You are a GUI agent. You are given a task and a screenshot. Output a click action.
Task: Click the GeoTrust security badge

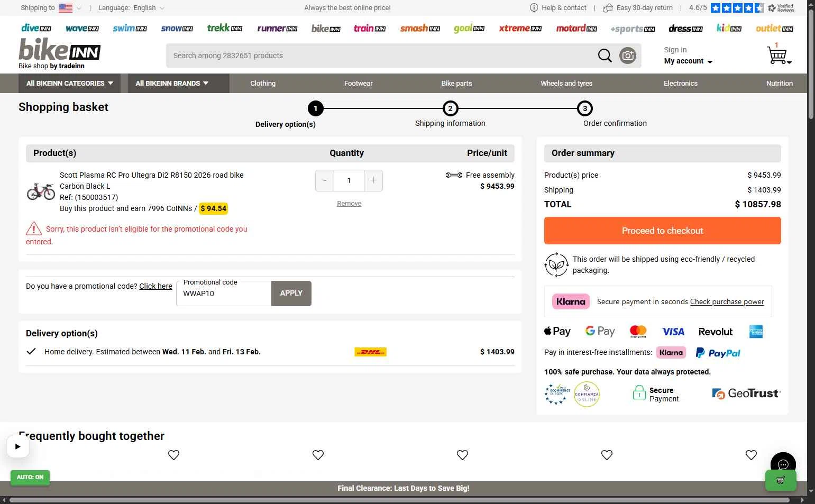(x=746, y=393)
